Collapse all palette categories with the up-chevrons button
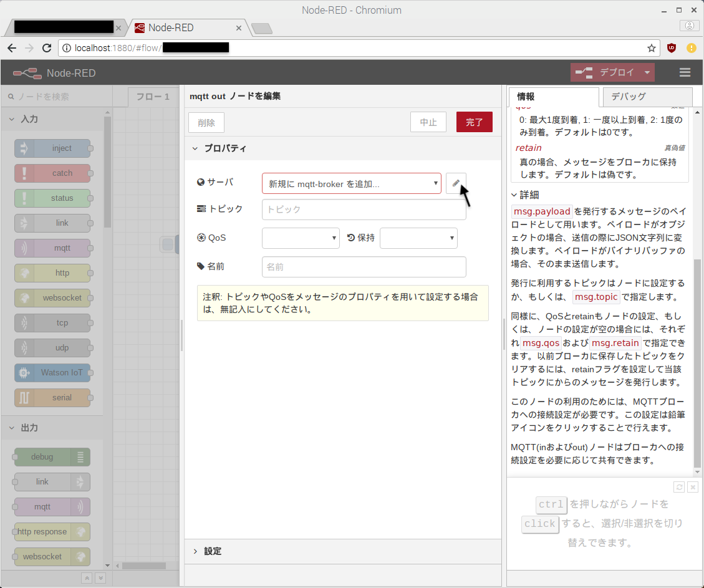This screenshot has height=588, width=704. coord(87,578)
